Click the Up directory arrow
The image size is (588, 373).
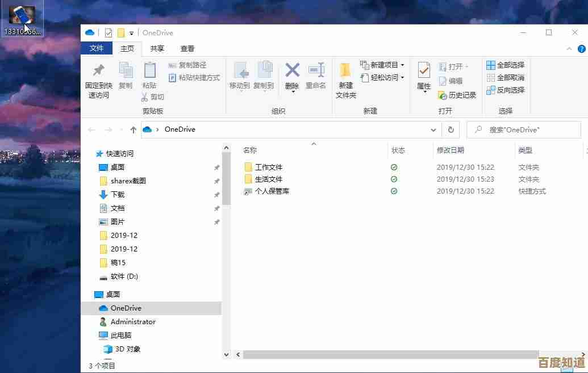[134, 129]
